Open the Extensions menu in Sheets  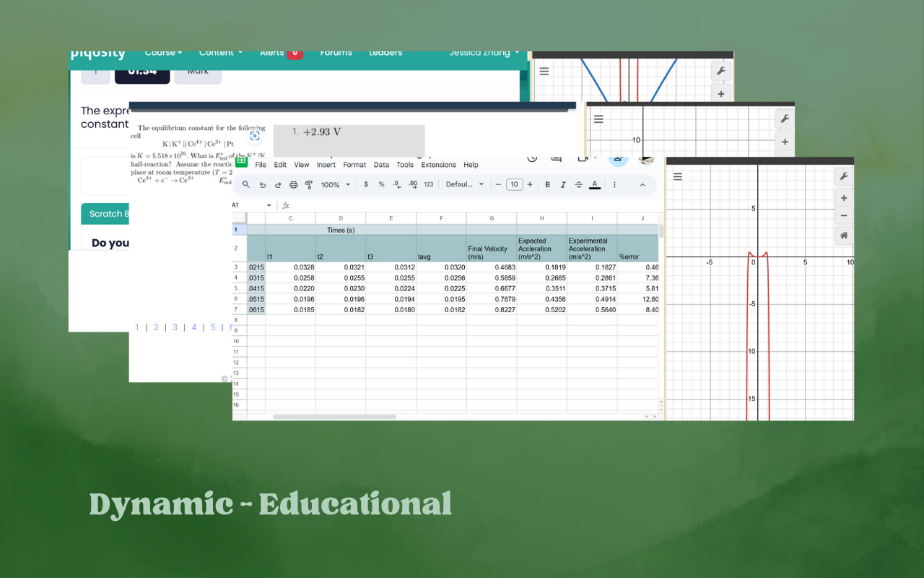click(438, 165)
